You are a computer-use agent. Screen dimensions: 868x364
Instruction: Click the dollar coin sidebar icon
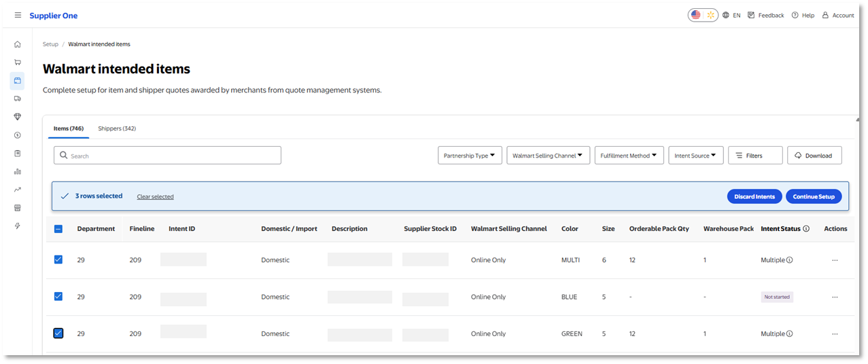pos(18,135)
